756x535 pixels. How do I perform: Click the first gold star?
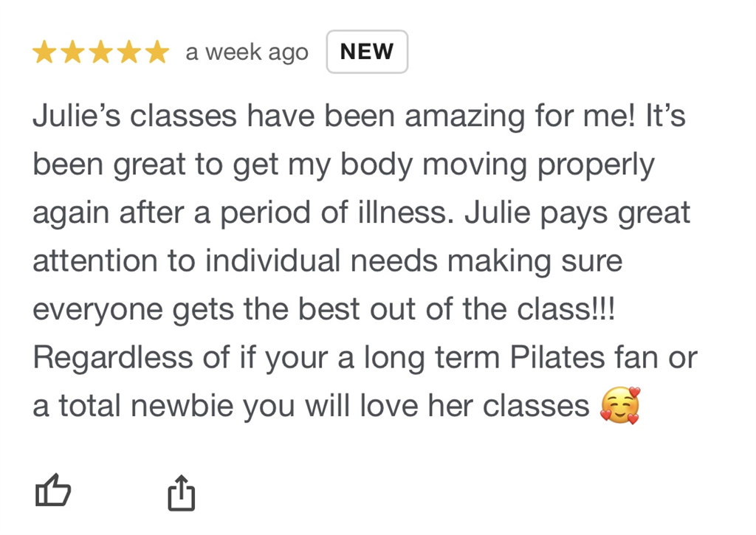(x=44, y=52)
